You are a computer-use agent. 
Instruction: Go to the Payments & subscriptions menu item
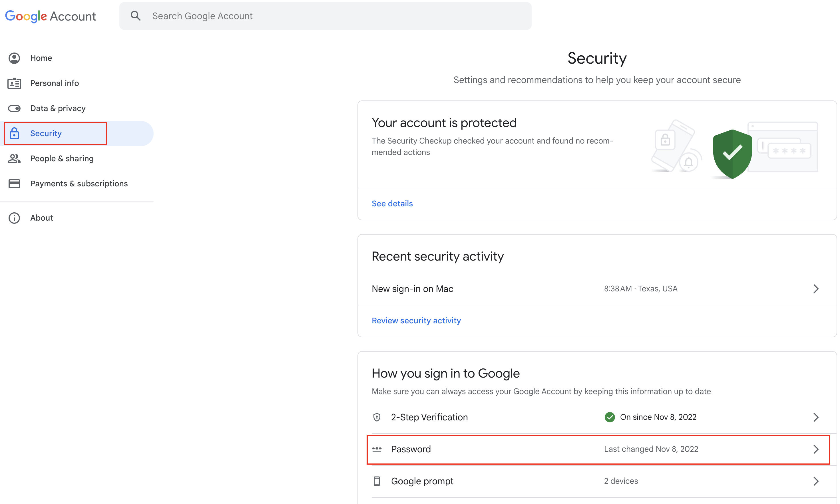point(79,184)
